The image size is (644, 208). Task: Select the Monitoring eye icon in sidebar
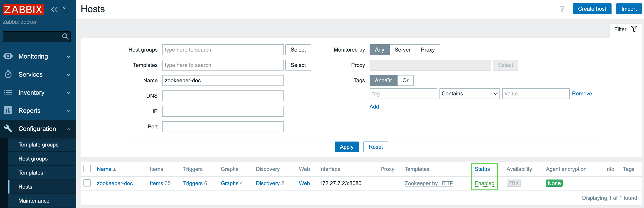click(8, 56)
